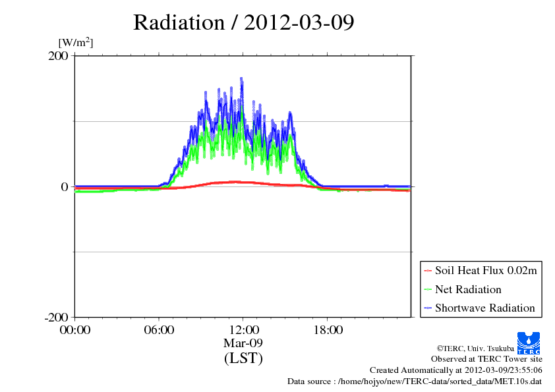Click the y-axis value '-200'
This screenshot has height=392, width=555.
tap(56, 318)
